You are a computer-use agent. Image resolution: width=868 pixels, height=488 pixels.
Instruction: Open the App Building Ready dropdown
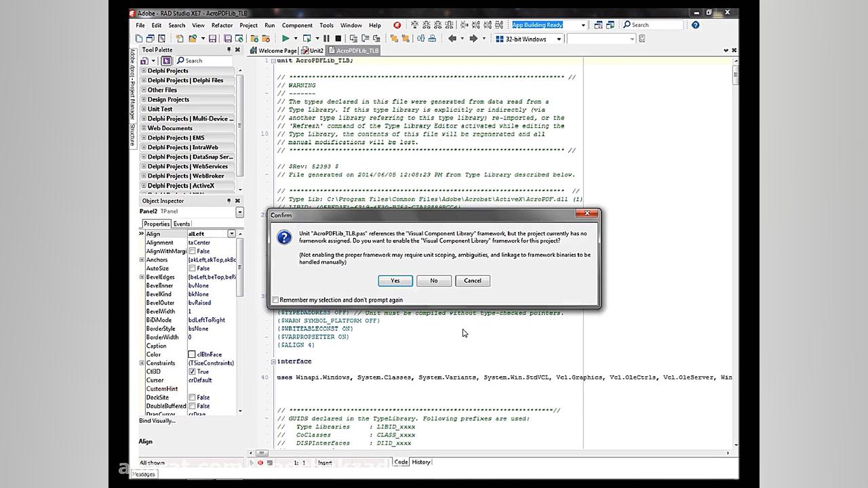(x=585, y=24)
